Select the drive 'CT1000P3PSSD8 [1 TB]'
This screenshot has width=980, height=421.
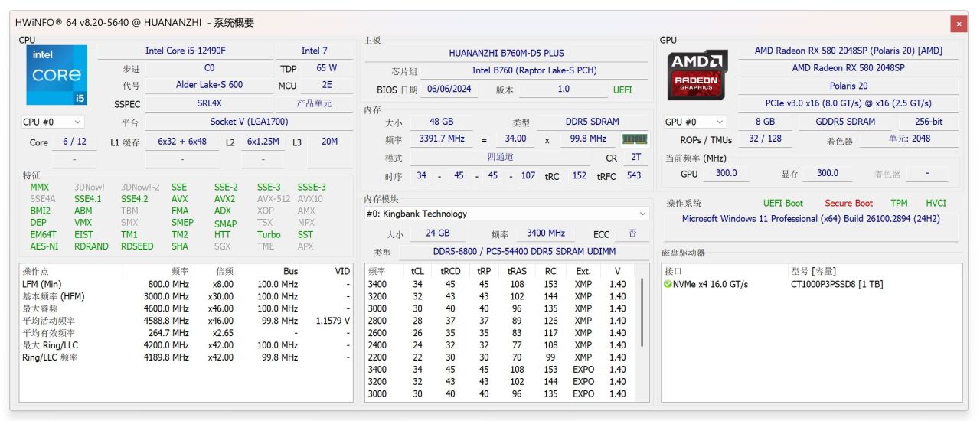(x=837, y=284)
